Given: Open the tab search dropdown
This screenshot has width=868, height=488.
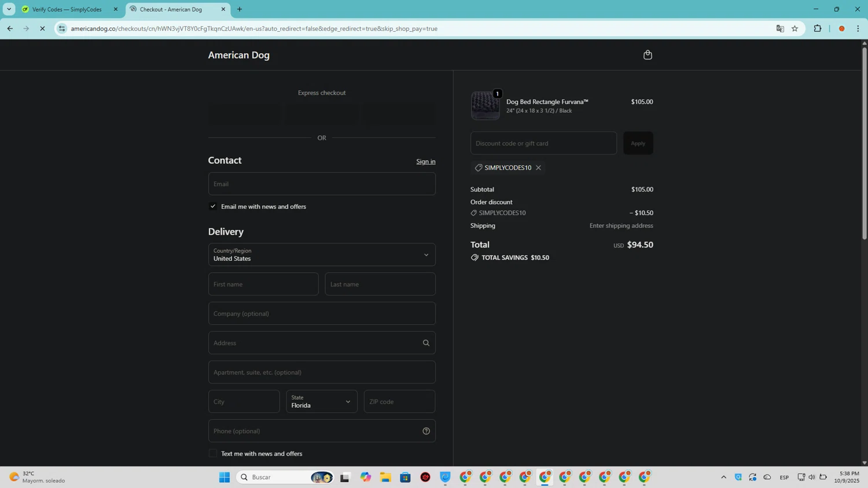Looking at the screenshot, I should tap(9, 9).
